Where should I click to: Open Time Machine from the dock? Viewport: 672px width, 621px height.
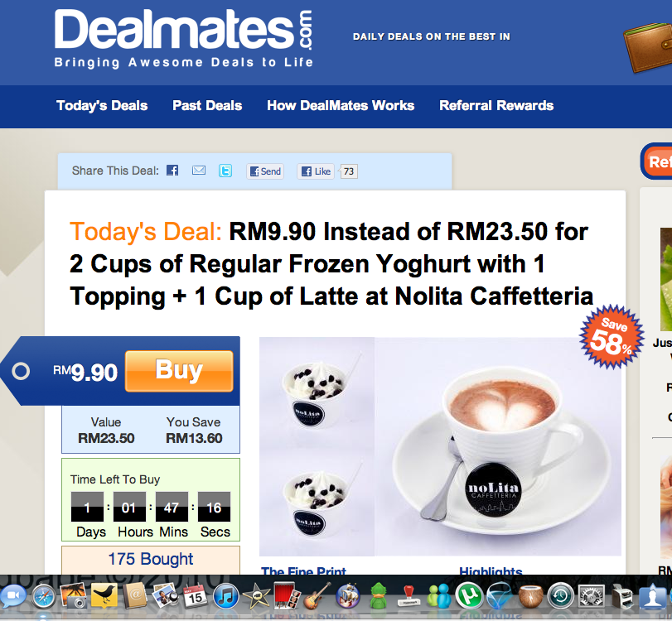point(561,596)
